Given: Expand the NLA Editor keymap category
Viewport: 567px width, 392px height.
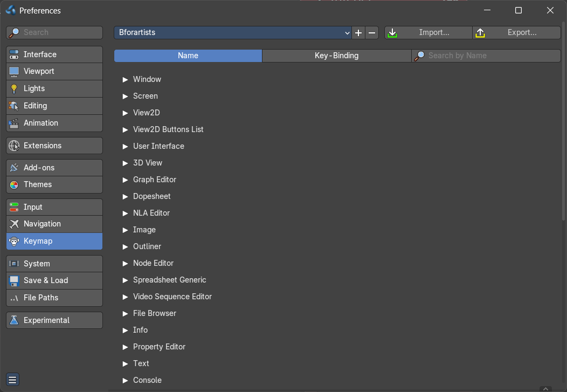Looking at the screenshot, I should [125, 214].
